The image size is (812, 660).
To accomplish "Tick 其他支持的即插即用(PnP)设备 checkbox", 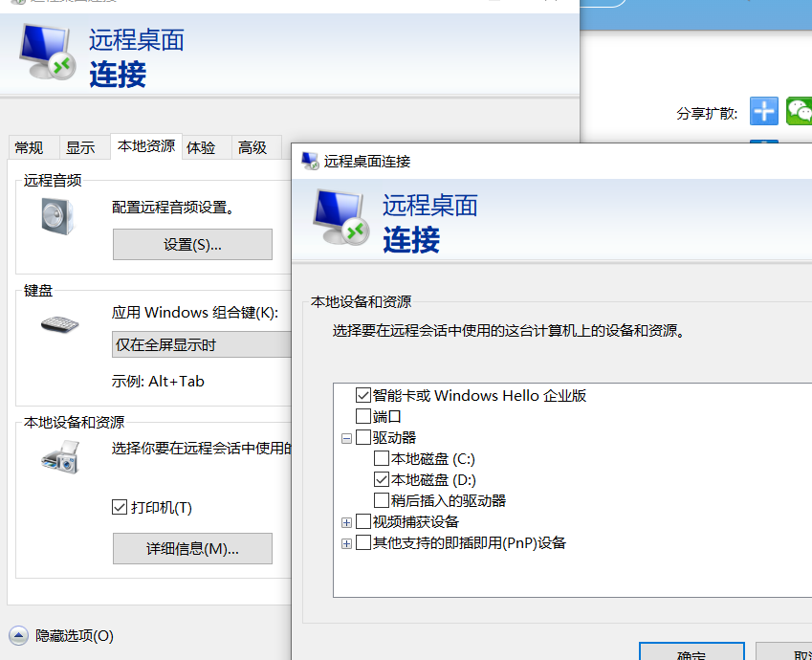I will pos(363,543).
